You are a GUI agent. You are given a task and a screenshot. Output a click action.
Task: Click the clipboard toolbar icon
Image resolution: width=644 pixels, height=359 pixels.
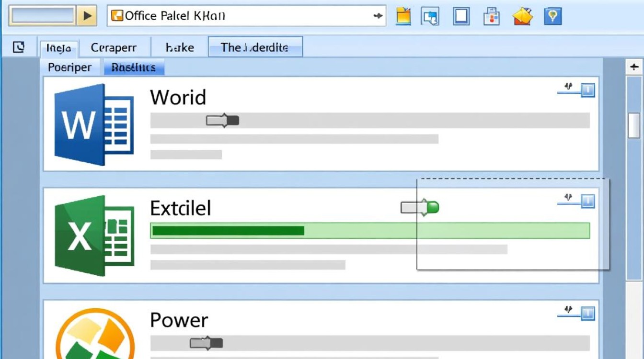(x=491, y=16)
